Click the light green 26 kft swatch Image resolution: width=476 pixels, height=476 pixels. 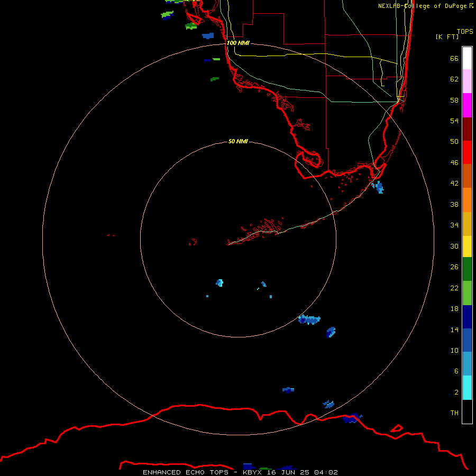click(467, 293)
